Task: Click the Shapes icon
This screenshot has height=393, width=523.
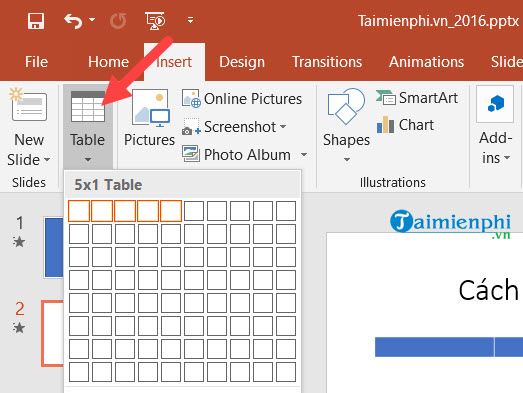Action: pyautogui.click(x=346, y=107)
